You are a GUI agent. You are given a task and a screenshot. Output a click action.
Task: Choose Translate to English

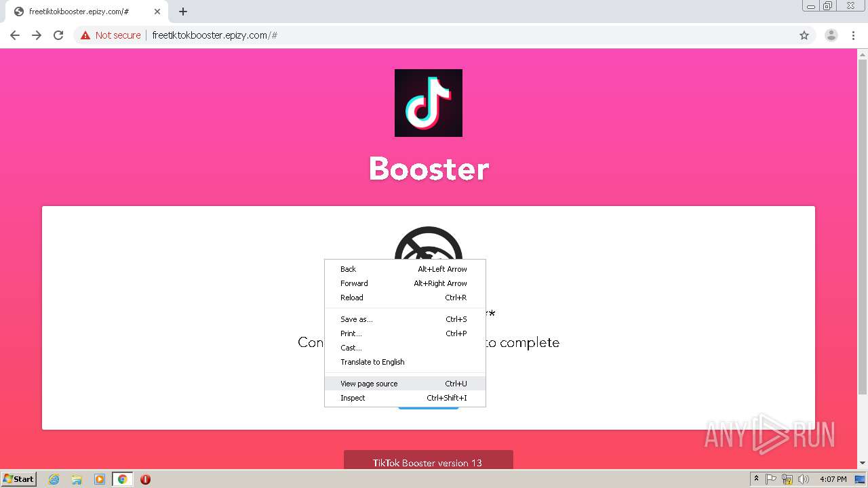pyautogui.click(x=405, y=362)
